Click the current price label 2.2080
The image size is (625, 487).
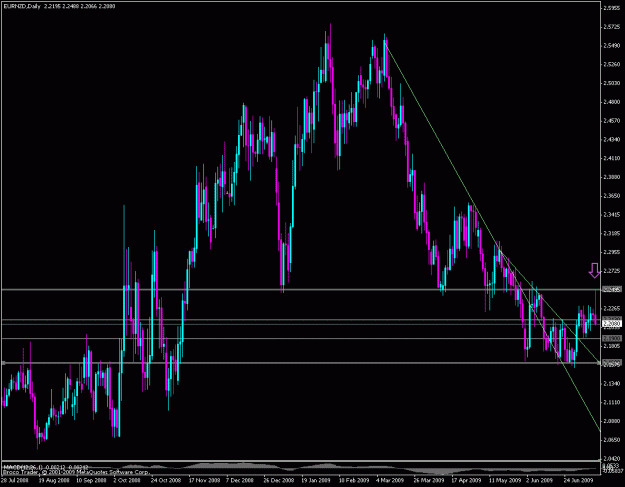(612, 324)
